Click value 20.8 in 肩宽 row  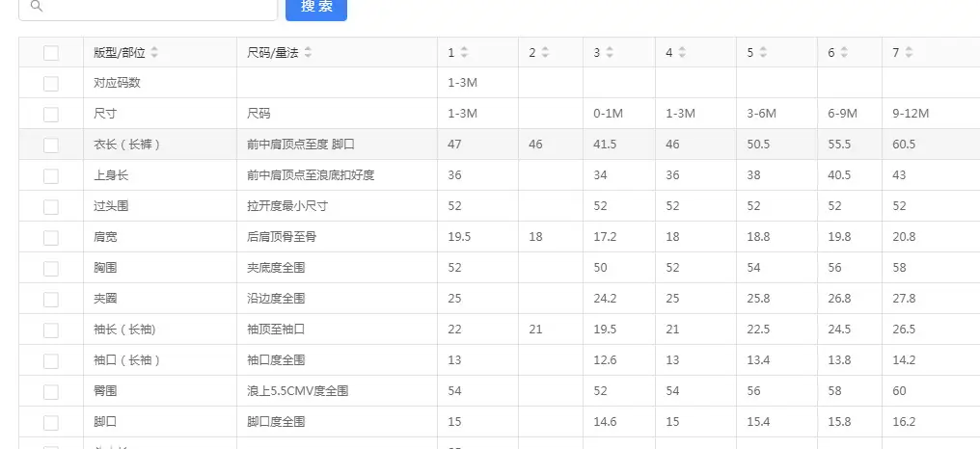point(904,237)
